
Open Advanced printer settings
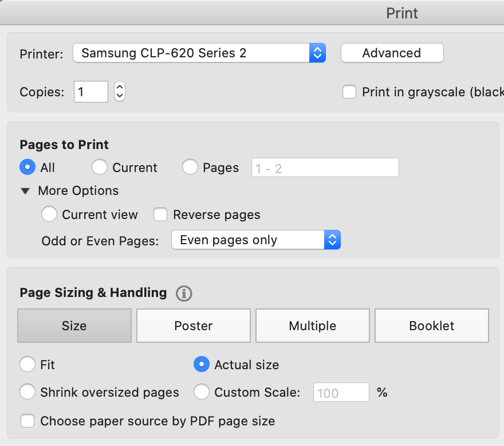pos(392,53)
